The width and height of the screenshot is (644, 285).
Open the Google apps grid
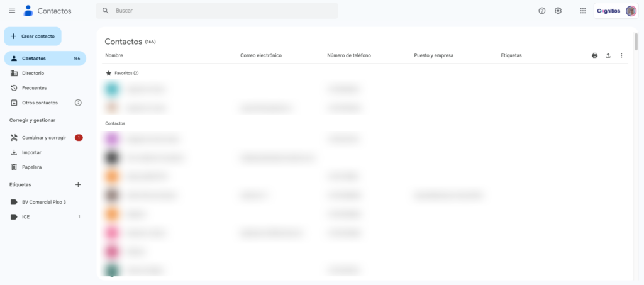point(583,11)
